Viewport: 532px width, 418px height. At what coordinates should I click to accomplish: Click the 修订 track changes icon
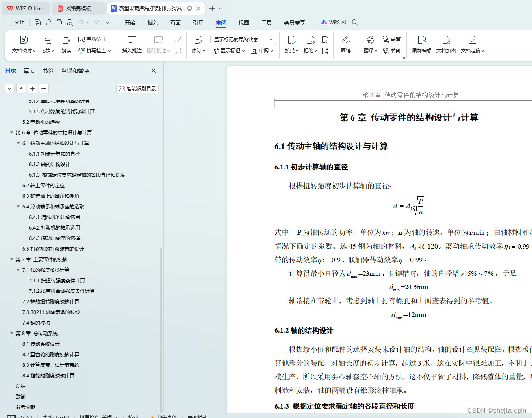point(199,40)
